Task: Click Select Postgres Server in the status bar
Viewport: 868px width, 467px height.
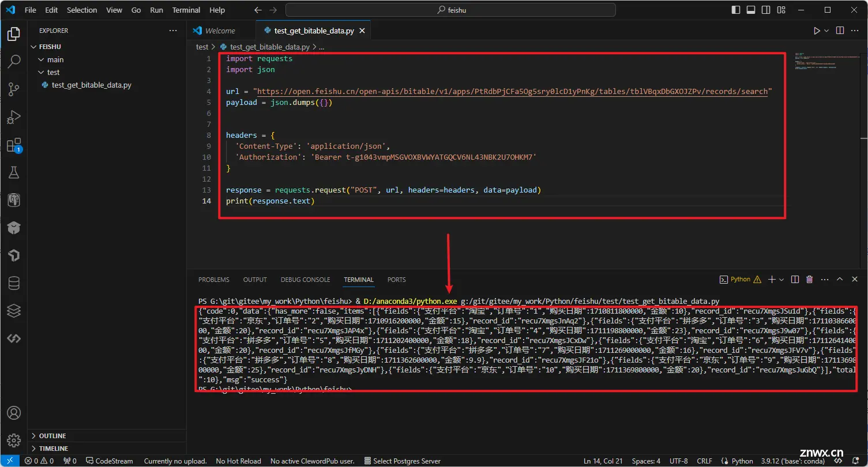Action: click(403, 461)
